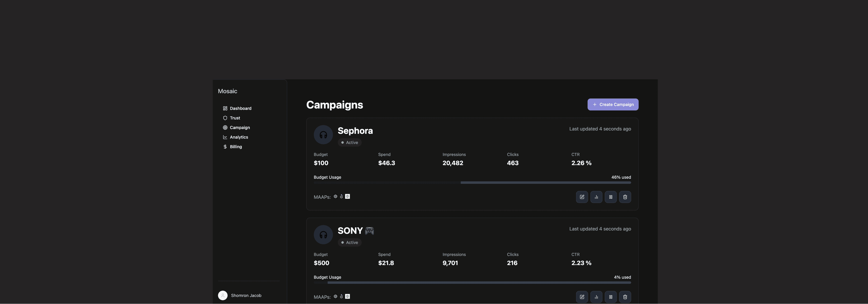Image resolution: width=868 pixels, height=304 pixels.
Task: Click the game controller emoji beside SONY
Action: coord(370,231)
